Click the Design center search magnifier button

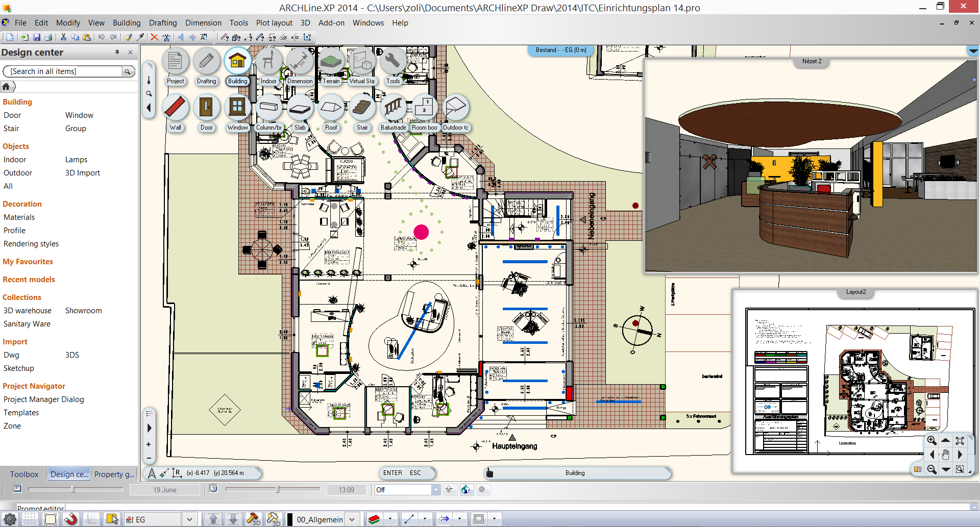pos(128,71)
